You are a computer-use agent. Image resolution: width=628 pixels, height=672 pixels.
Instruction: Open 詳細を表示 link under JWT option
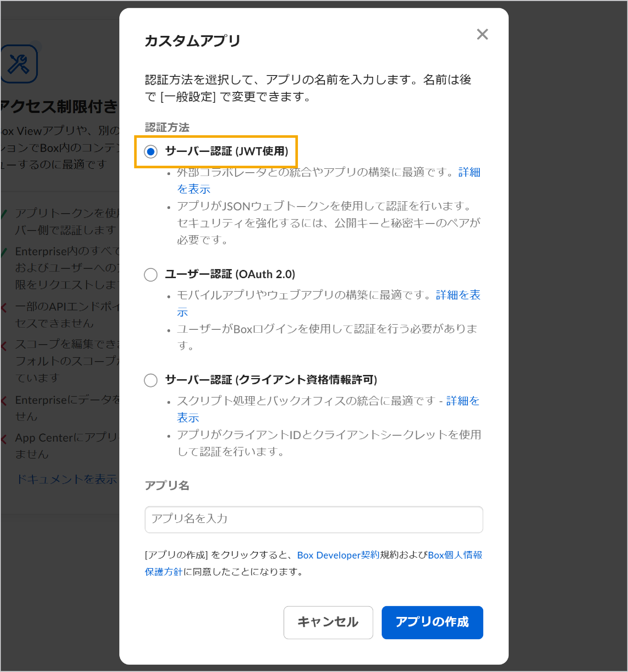tap(469, 173)
